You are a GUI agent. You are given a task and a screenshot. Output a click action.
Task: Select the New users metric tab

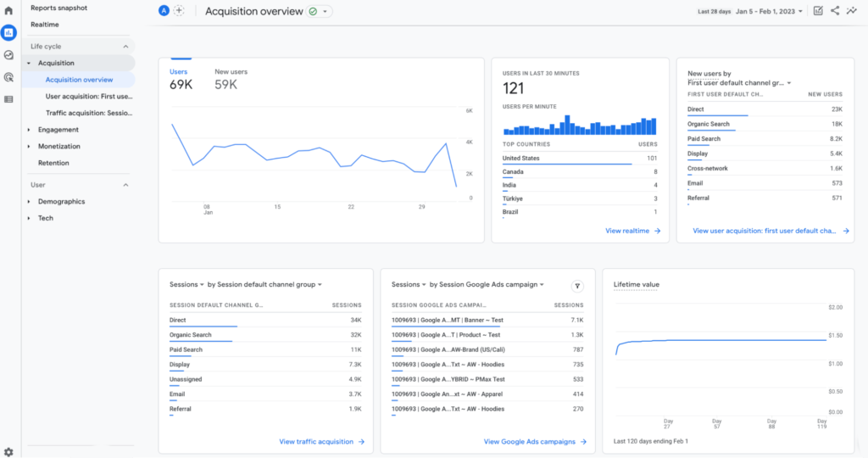(231, 79)
